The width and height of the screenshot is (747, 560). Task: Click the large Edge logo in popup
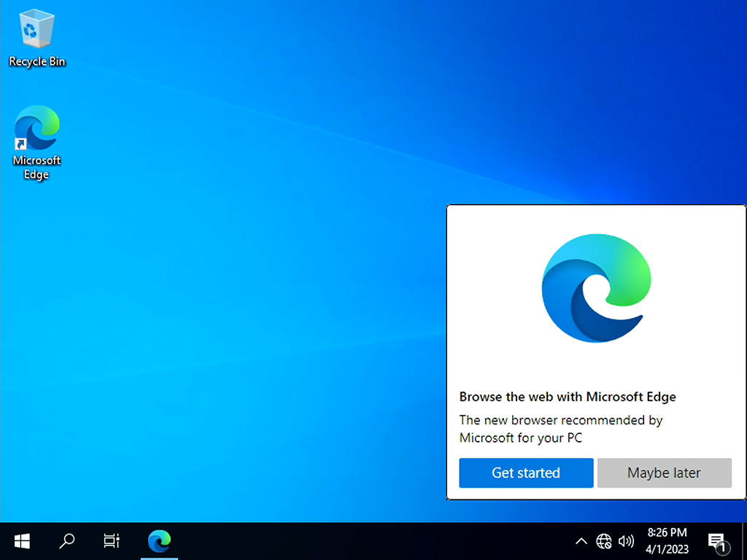pyautogui.click(x=597, y=288)
